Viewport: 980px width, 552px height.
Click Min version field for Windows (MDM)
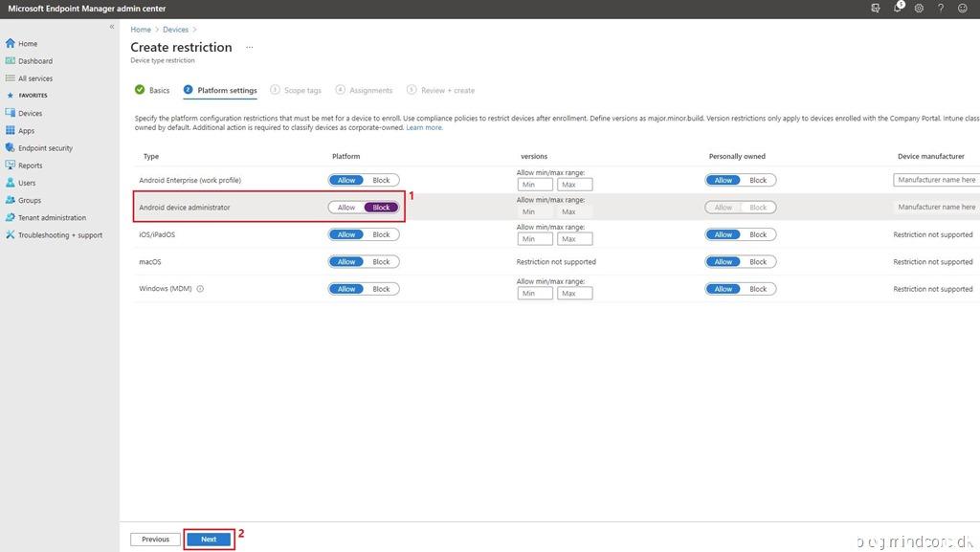(x=534, y=294)
